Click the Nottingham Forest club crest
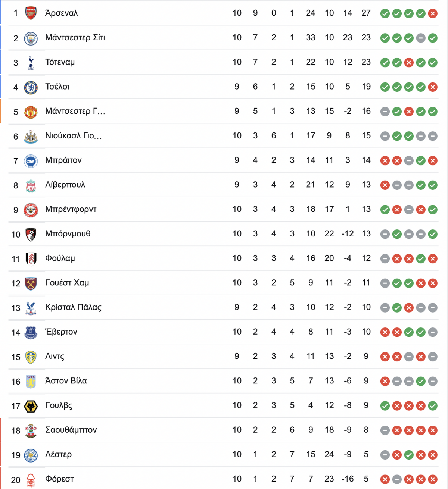 tap(31, 480)
